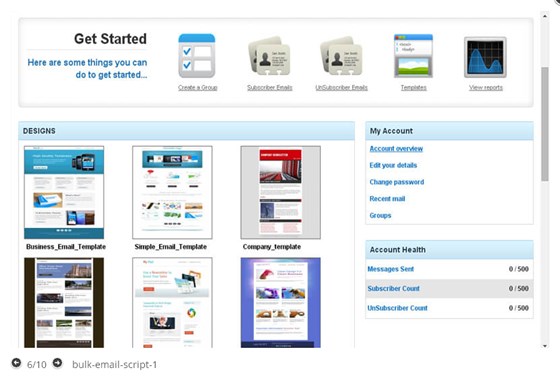Open the Subscriber Emails contact cards icon

[269, 56]
